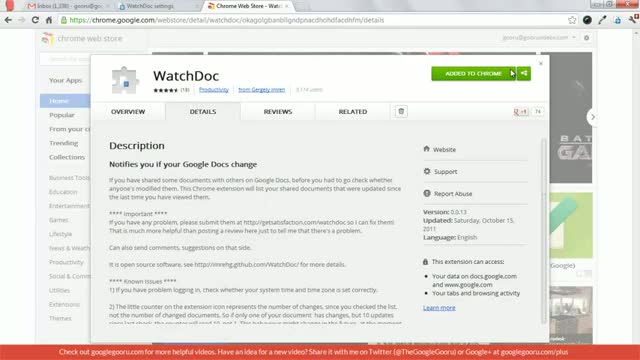Click the details dialog vertical scrollbar
The image size is (640, 360).
point(544,231)
